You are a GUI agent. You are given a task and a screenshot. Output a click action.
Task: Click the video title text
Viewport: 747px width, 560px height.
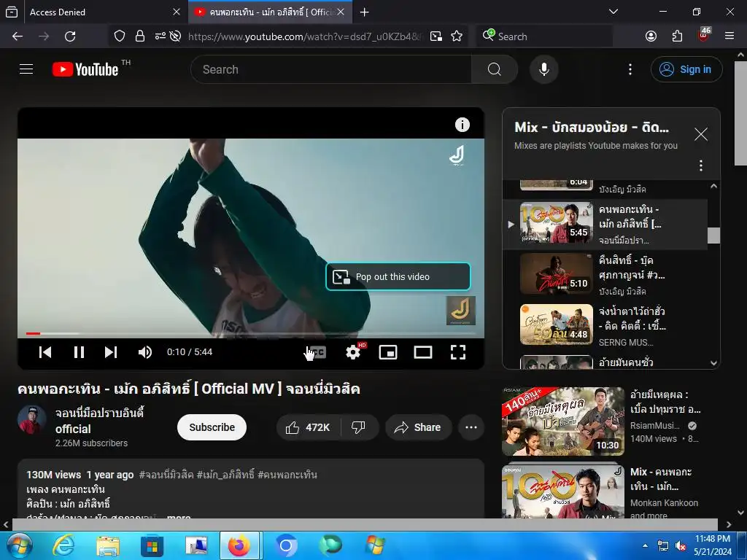click(189, 389)
